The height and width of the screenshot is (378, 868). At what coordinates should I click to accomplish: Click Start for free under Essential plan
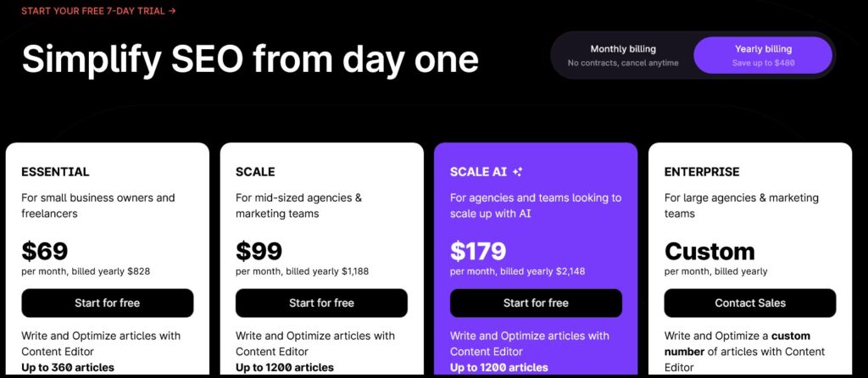tap(108, 303)
